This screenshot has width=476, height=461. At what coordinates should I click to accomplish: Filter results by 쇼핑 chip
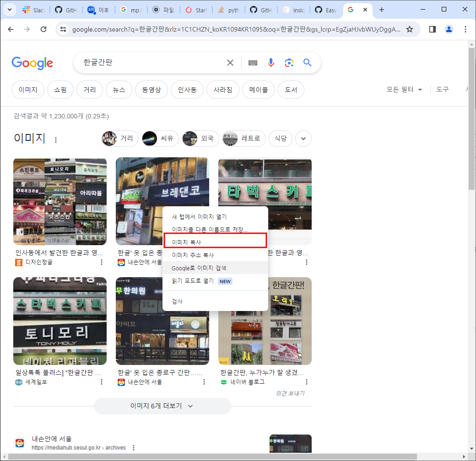pos(60,90)
